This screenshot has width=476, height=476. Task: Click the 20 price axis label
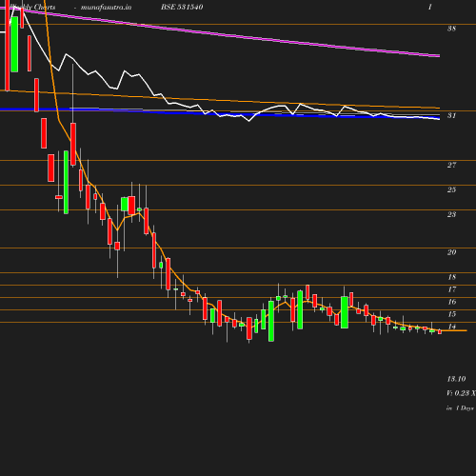click(x=451, y=252)
